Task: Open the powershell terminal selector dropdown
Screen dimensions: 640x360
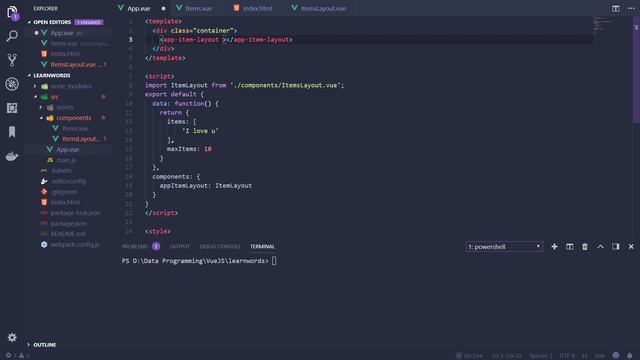Action: 504,247
